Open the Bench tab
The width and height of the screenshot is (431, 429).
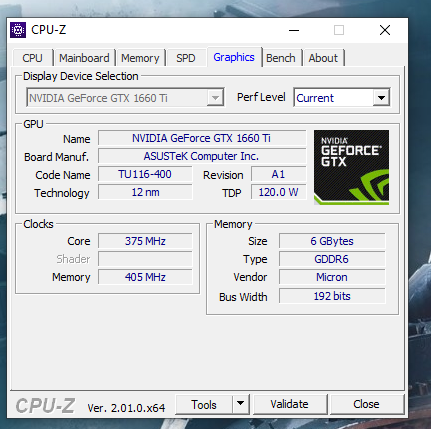[281, 58]
